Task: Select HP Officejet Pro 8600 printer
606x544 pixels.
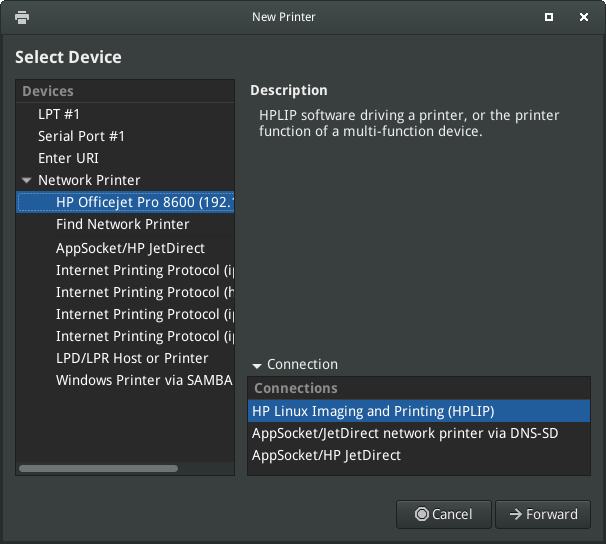Action: (125, 202)
